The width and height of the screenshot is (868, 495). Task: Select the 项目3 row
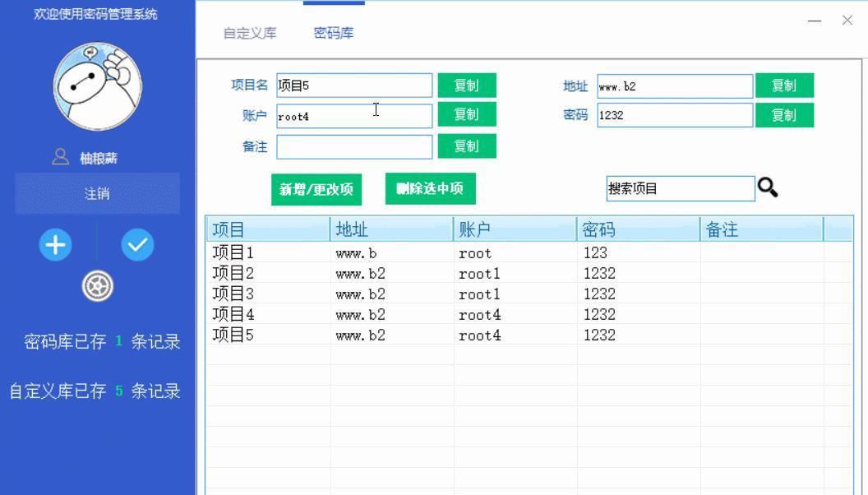point(529,294)
